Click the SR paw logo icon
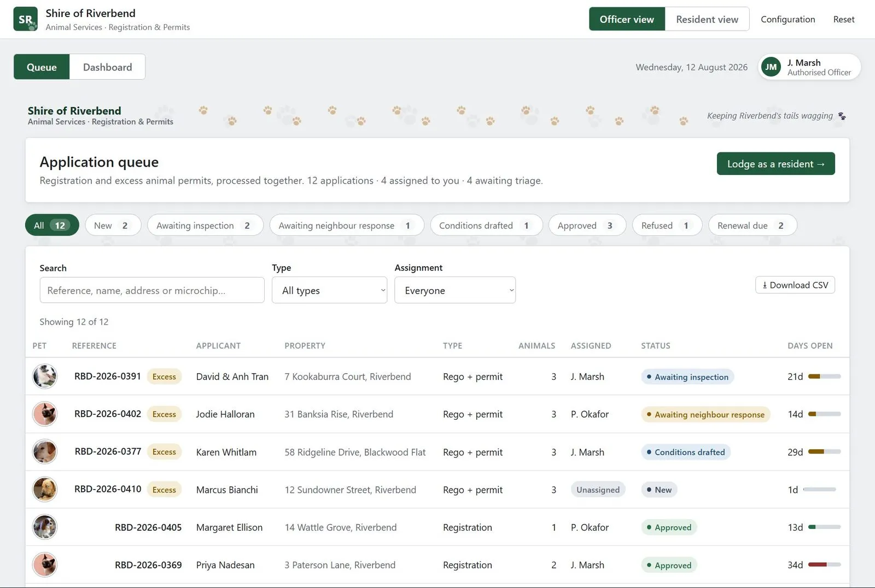This screenshot has width=875, height=588. [x=25, y=19]
